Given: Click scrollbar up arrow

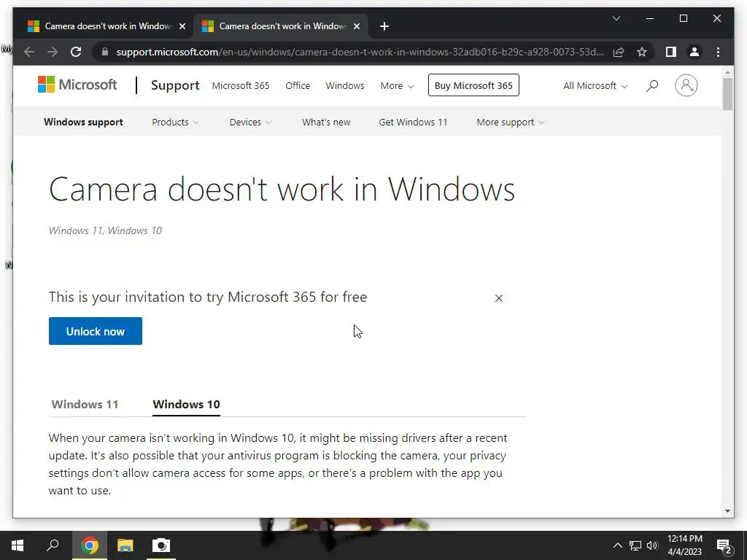Looking at the screenshot, I should coord(727,72).
